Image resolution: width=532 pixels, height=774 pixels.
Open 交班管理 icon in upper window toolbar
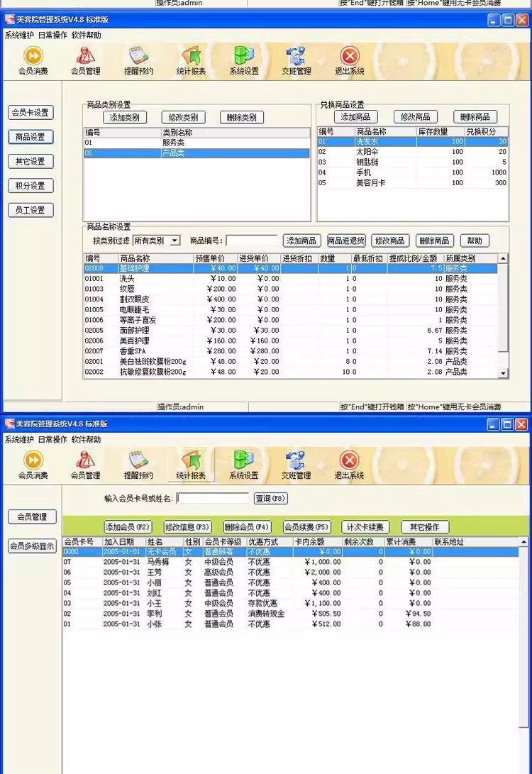[296, 60]
